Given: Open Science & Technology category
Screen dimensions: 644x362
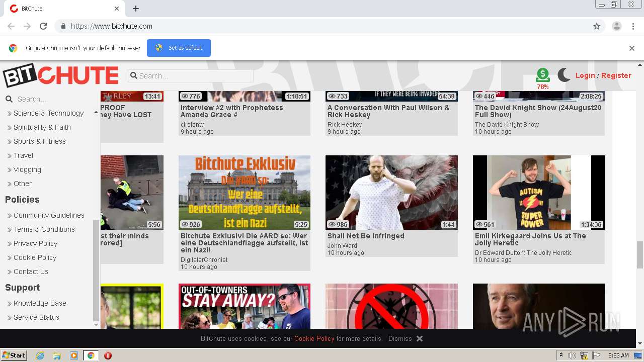Looking at the screenshot, I should pyautogui.click(x=48, y=113).
